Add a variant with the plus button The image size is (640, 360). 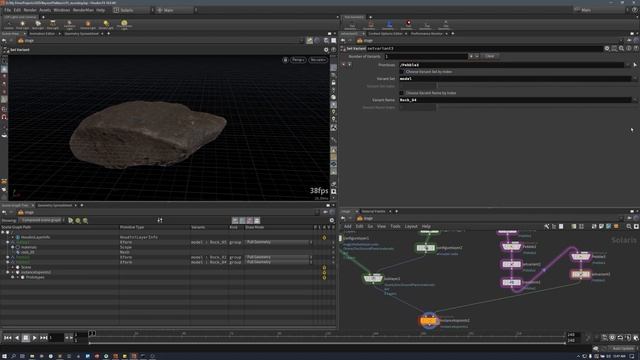[x=471, y=56]
